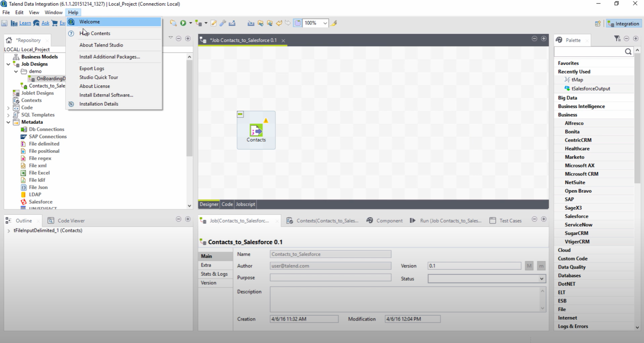Expand the Code node in Repository

click(8, 108)
